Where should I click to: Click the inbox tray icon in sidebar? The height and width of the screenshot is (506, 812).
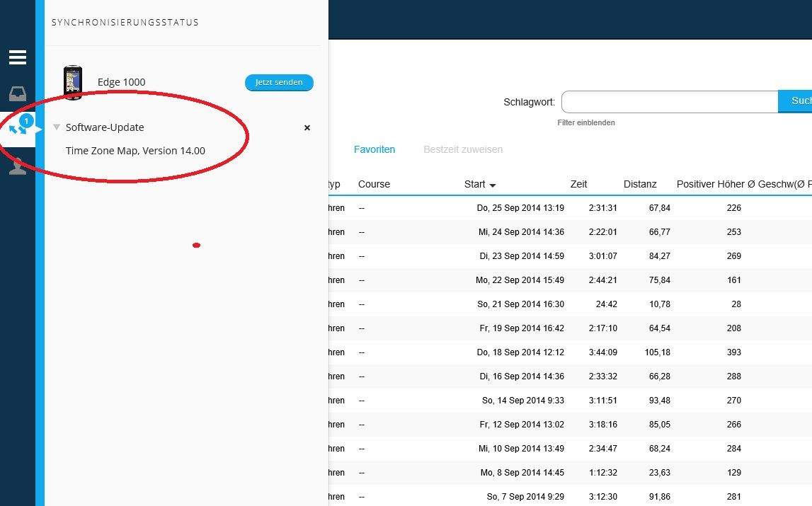point(17,93)
